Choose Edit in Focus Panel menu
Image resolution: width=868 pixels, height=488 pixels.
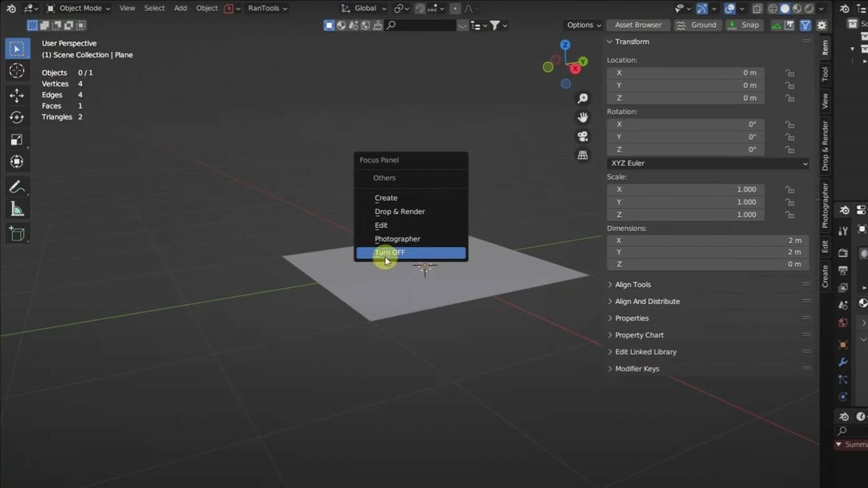pyautogui.click(x=411, y=226)
